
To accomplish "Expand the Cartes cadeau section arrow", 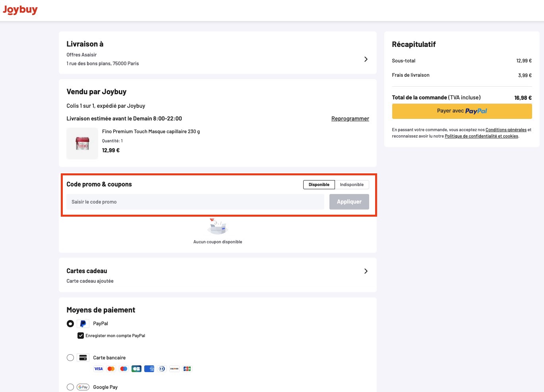I will tap(366, 271).
